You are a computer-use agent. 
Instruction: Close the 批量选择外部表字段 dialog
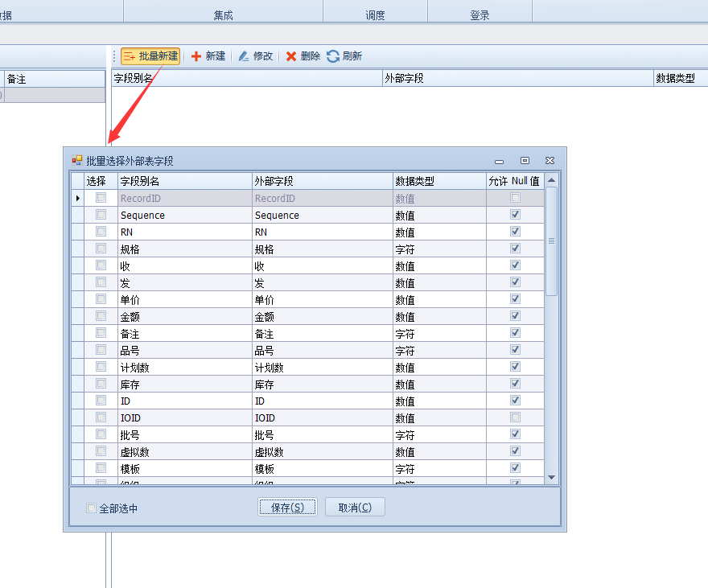point(550,161)
